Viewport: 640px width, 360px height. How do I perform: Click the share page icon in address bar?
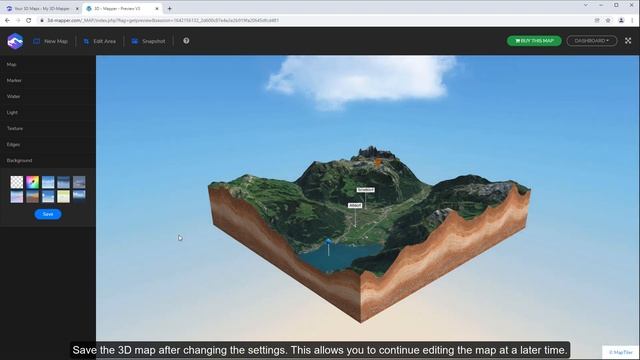click(597, 20)
